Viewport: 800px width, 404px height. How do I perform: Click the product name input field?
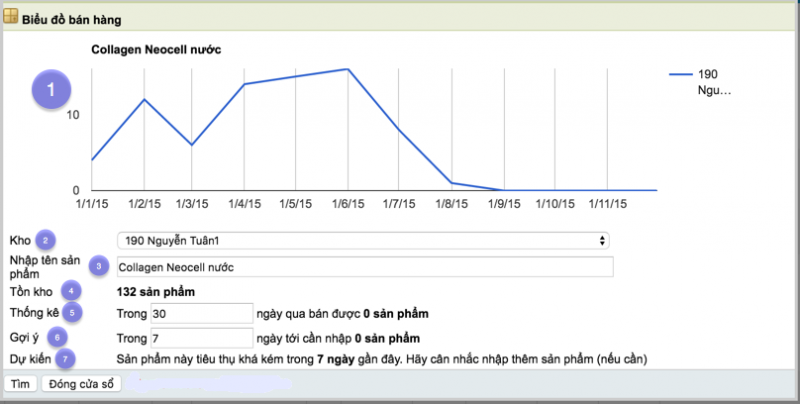[365, 267]
